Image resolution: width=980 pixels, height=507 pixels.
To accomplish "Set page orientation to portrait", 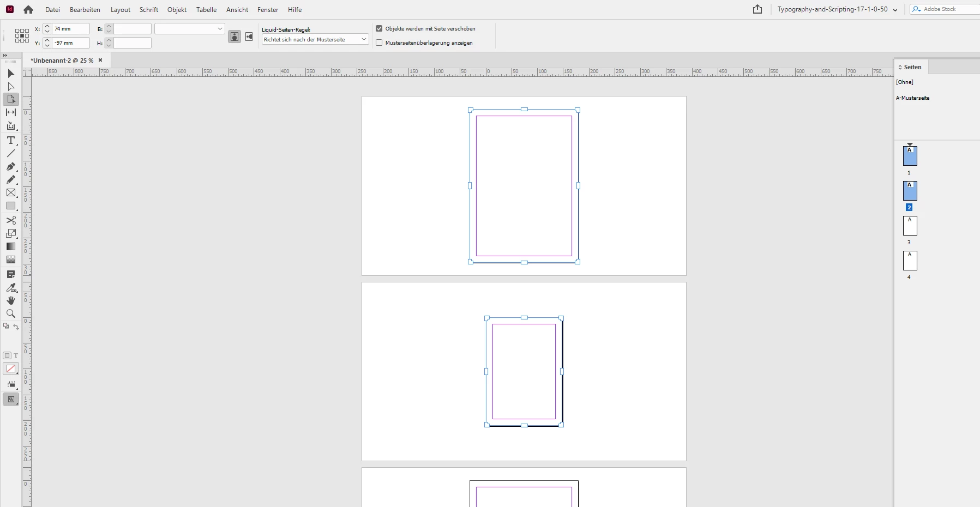I will pos(235,37).
